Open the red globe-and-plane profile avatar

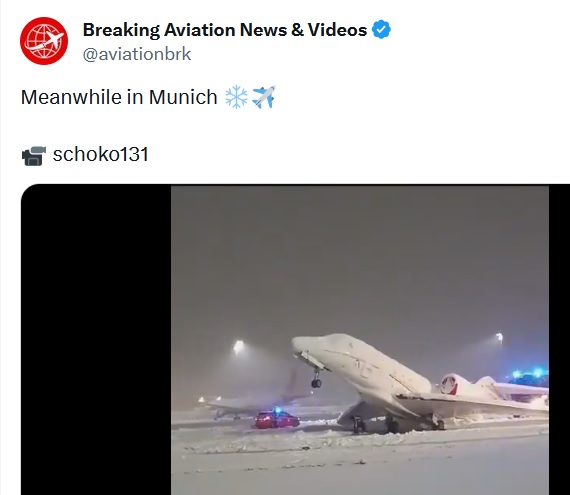(44, 41)
